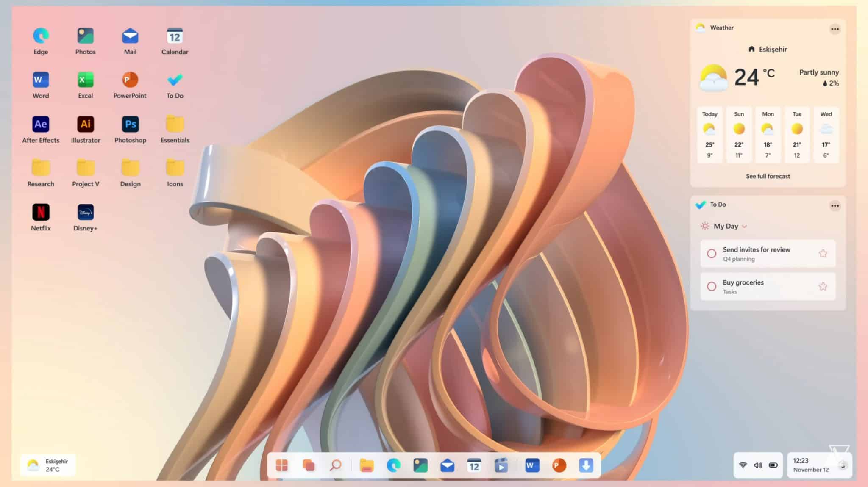Expand the My Day list dropdown
This screenshot has width=868, height=487.
743,226
